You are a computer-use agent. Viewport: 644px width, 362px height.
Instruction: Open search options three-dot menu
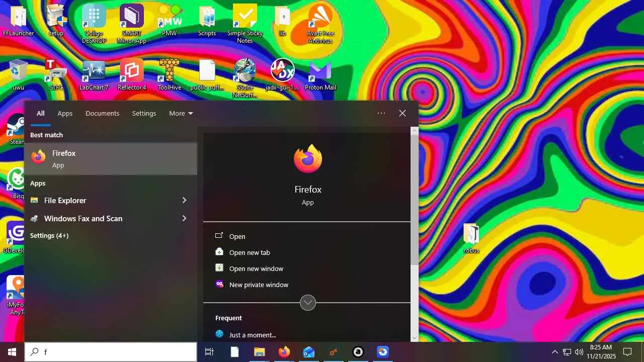(x=381, y=114)
